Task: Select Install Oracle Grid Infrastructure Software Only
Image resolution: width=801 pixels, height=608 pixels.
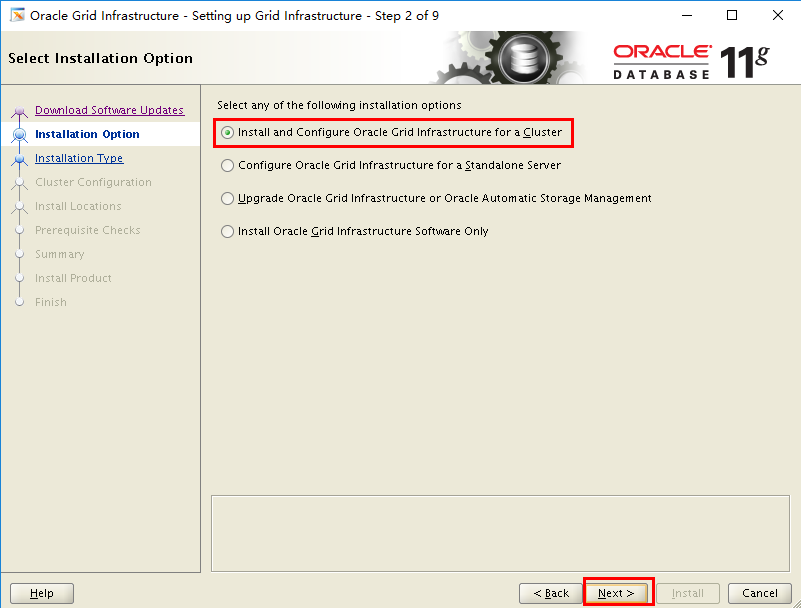Action: coord(355,231)
